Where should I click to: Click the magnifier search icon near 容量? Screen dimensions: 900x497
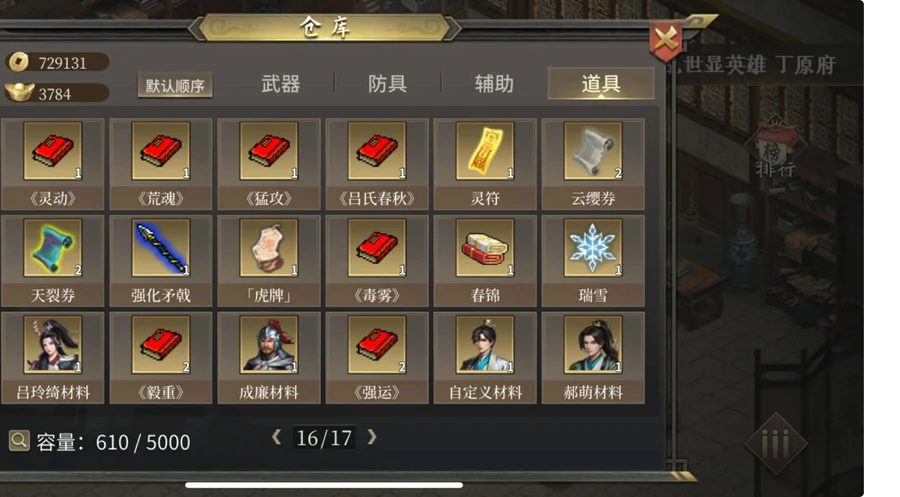pos(19,441)
